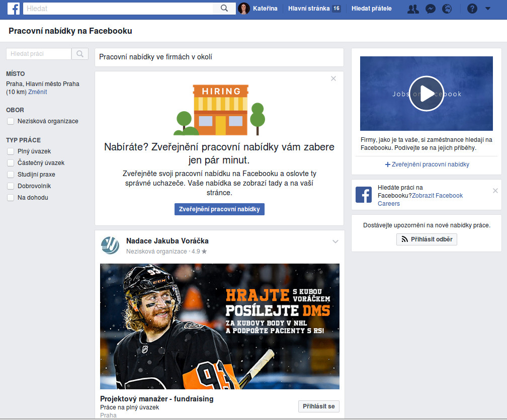Image resolution: width=507 pixels, height=420 pixels.
Task: Check the Částečný úvazek filter
Action: coord(11,163)
